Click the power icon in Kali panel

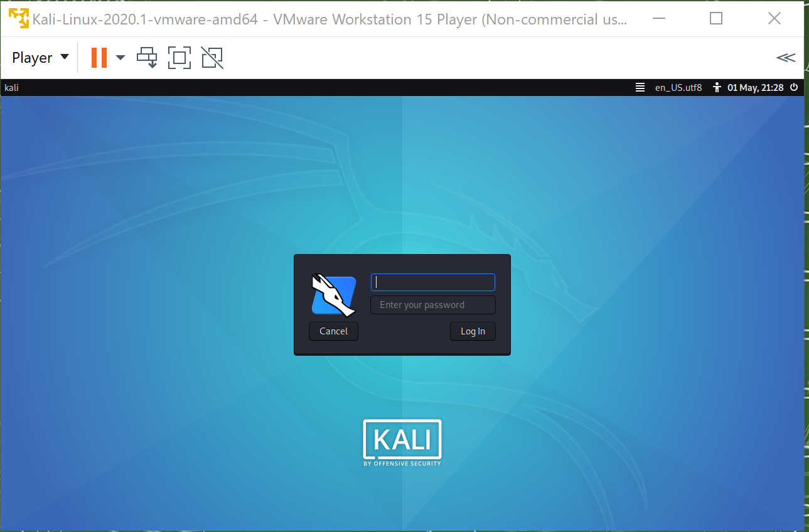click(794, 88)
